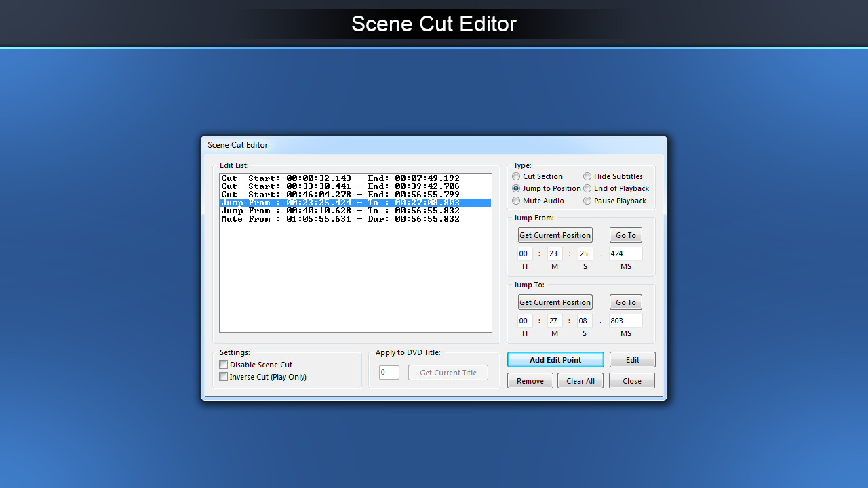The width and height of the screenshot is (868, 488).
Task: Click Get Current Position under Jump To
Action: tap(555, 302)
